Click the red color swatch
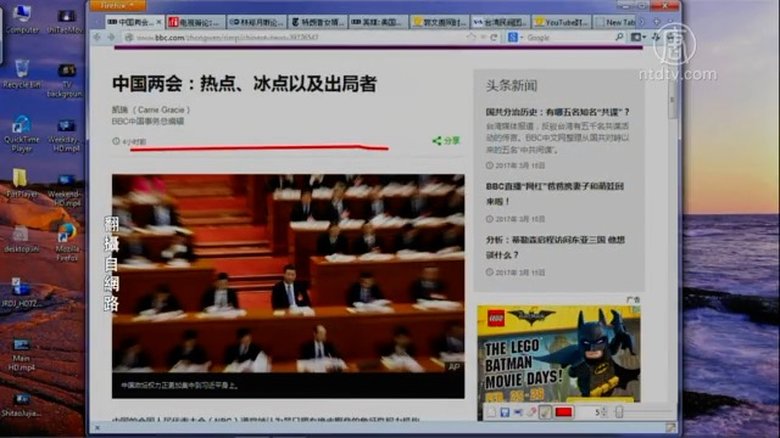 click(563, 412)
